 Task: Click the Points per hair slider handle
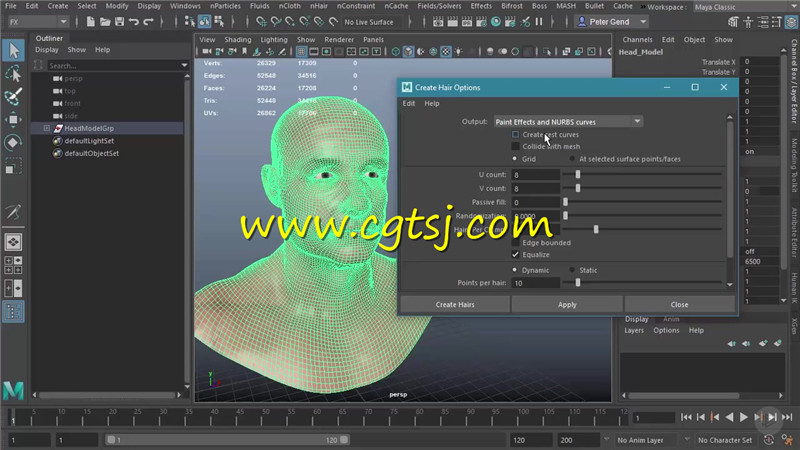point(578,283)
